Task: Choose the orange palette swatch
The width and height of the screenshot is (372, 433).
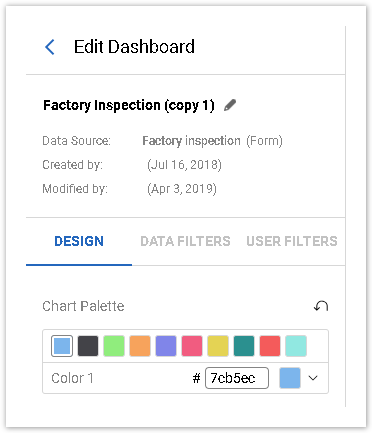Action: click(x=140, y=346)
